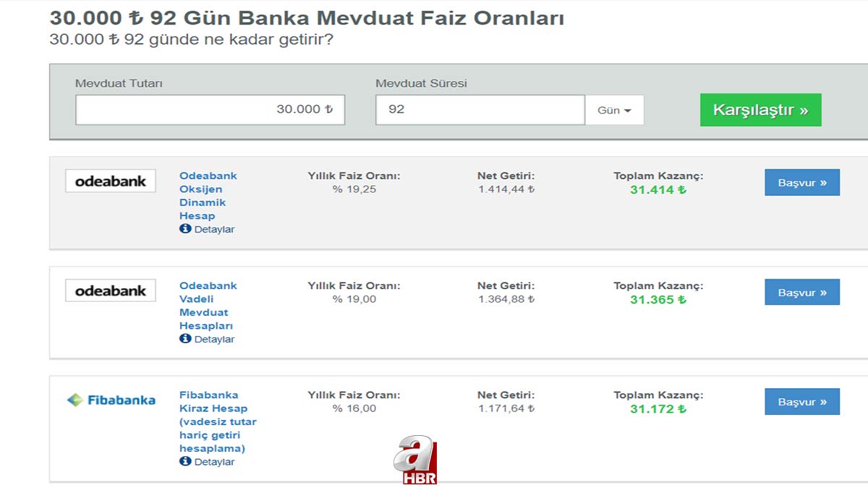Open the Odeabank Vadeli Mevduat Hesapları link

[208, 306]
